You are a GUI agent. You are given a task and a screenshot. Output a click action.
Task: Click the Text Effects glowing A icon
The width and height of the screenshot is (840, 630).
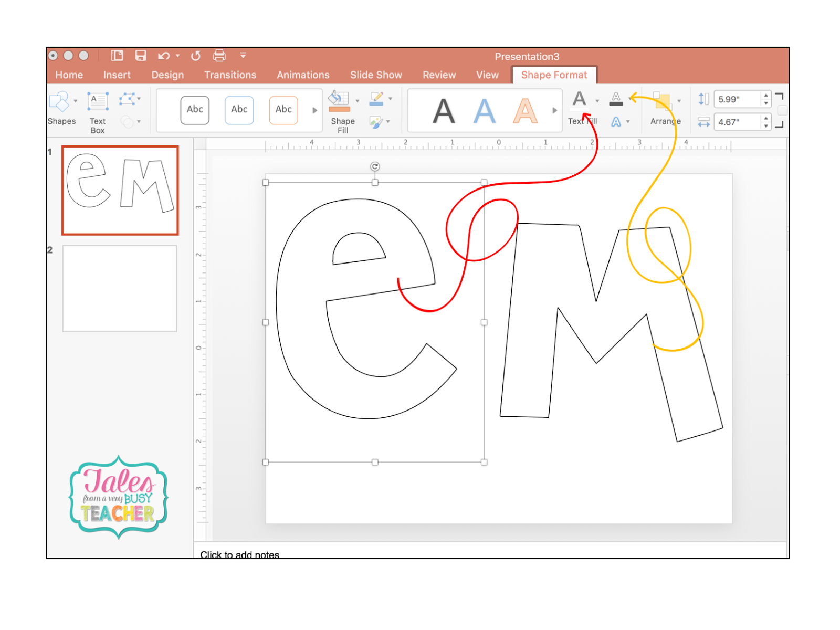[616, 122]
